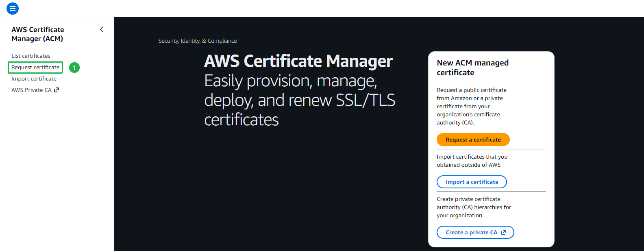This screenshot has height=251, width=644.
Task: Open the hamburger navigation menu
Action: [x=13, y=8]
